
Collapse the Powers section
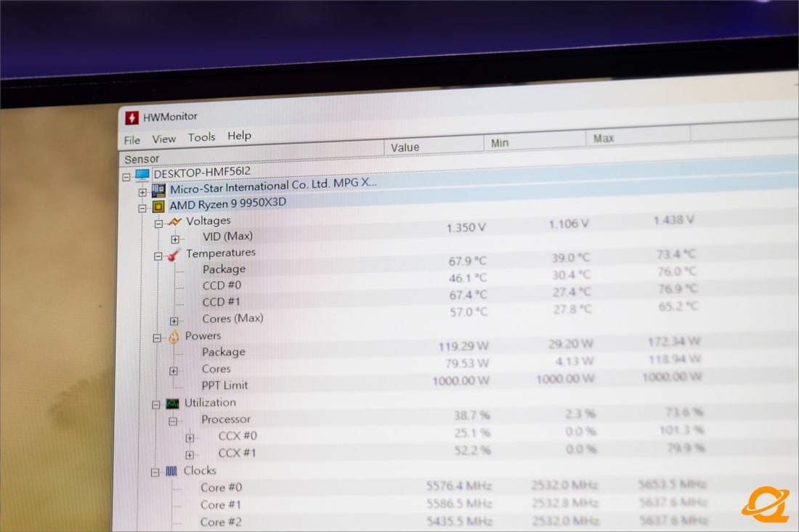click(x=157, y=338)
